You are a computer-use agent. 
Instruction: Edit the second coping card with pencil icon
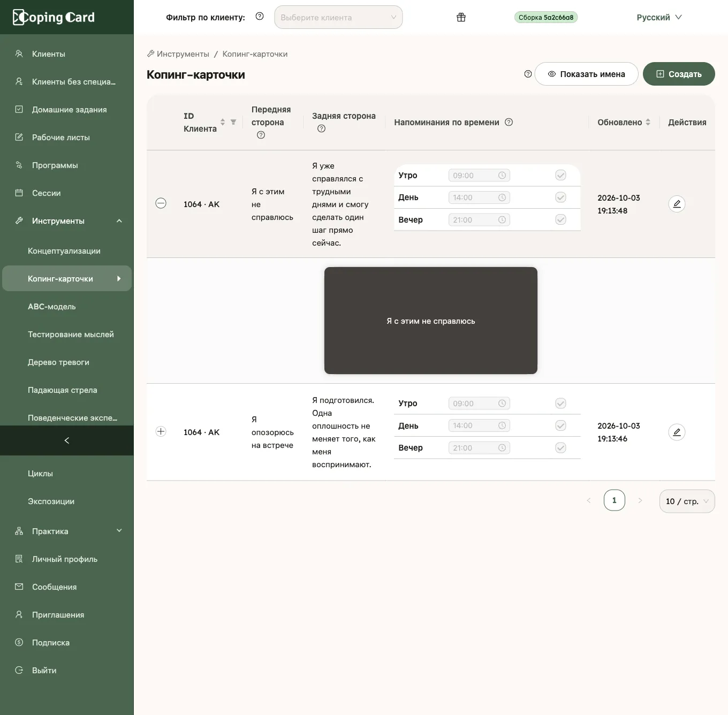tap(677, 432)
